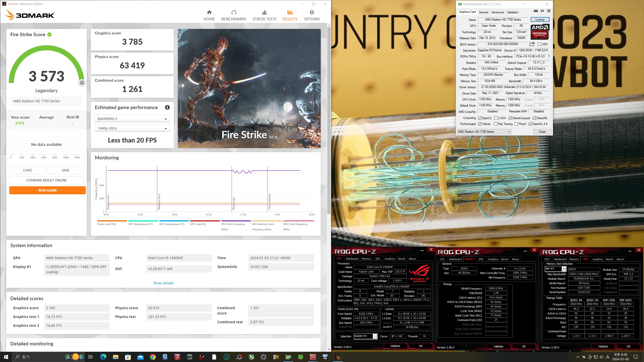Image resolution: width=644 pixels, height=362 pixels.
Task: Toggle the OpenCL checkbox in GPU-Z
Action: pos(480,118)
